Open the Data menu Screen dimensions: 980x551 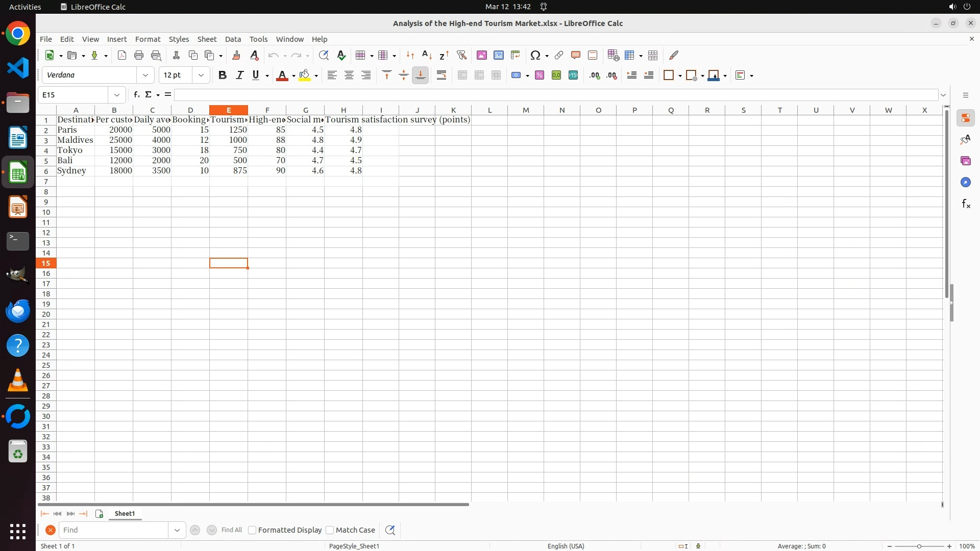(x=233, y=39)
